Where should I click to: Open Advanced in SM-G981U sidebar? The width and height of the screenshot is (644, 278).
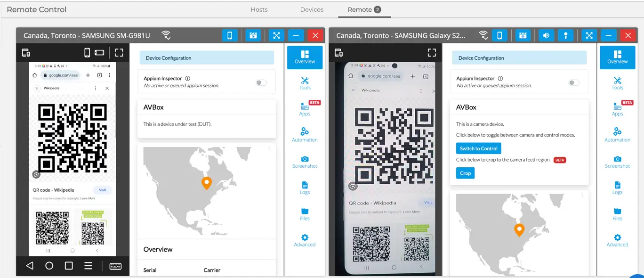pos(305,240)
